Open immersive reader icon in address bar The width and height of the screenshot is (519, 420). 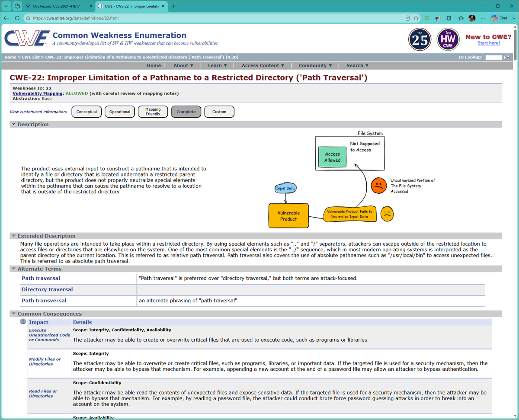click(408, 18)
